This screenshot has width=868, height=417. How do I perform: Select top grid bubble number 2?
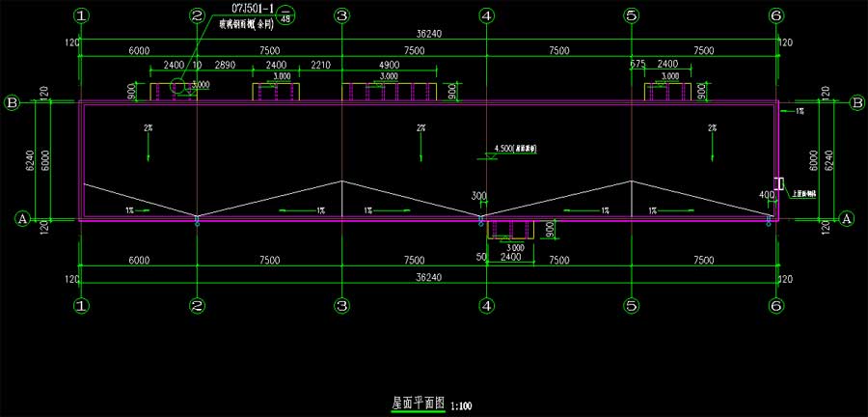click(198, 16)
